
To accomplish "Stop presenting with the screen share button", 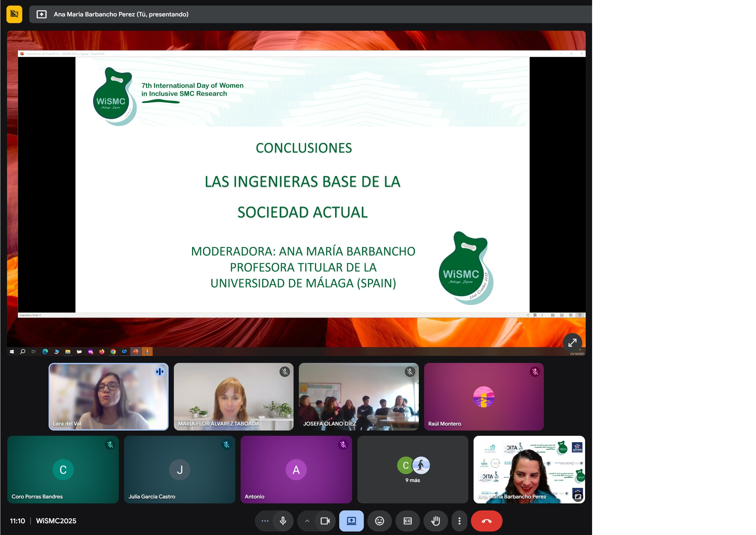I will (x=351, y=521).
